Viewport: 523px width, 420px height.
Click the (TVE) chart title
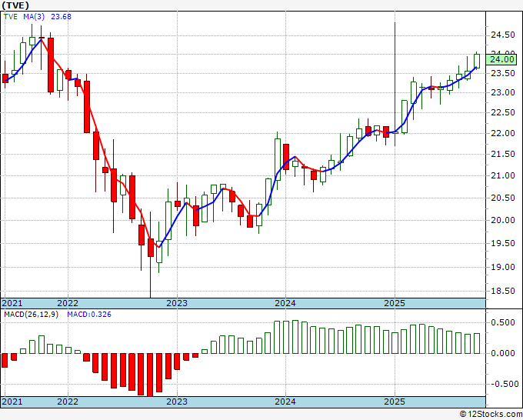pyautogui.click(x=15, y=5)
